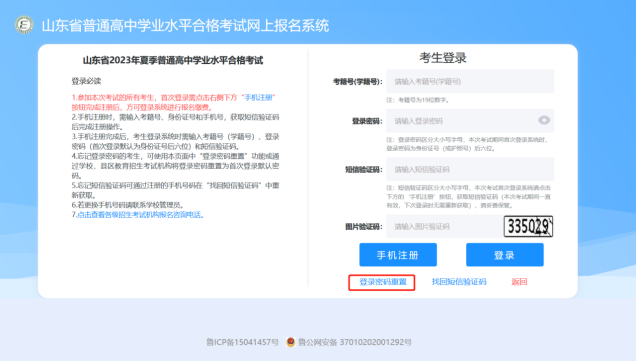The height and width of the screenshot is (362, 637).
Task: Click the blue 登录 button
Action: 505,255
